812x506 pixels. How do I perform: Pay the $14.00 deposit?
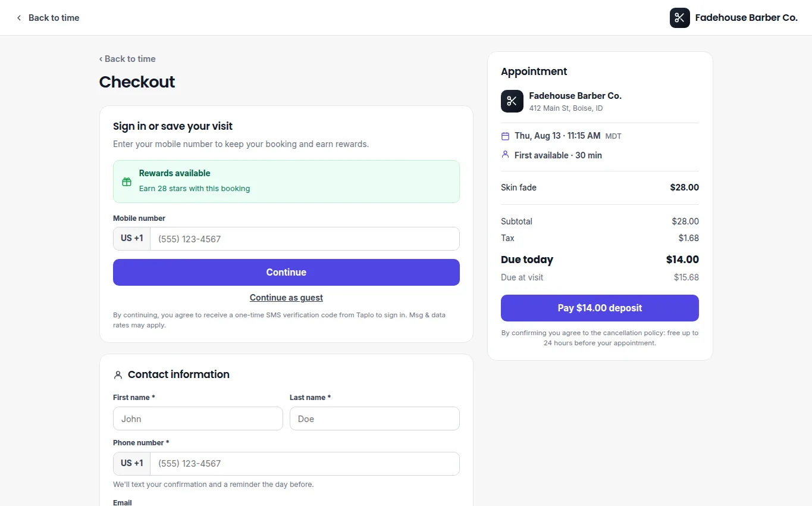(x=600, y=308)
